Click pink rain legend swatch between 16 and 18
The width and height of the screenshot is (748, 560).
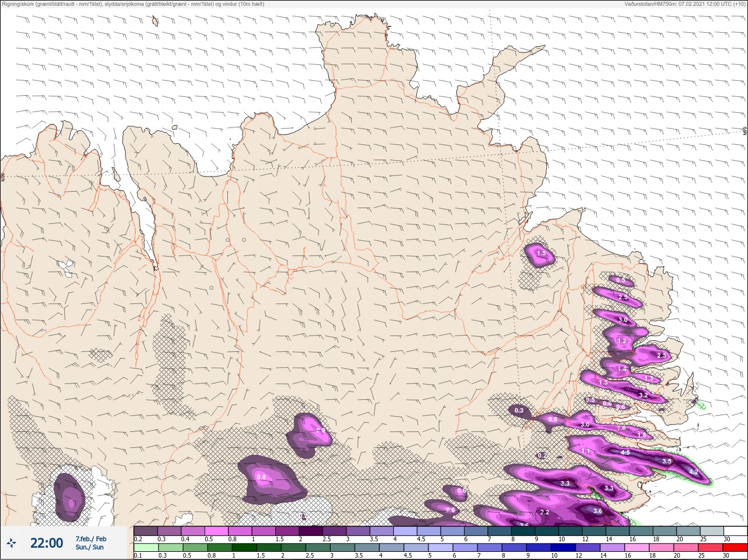coord(638,548)
